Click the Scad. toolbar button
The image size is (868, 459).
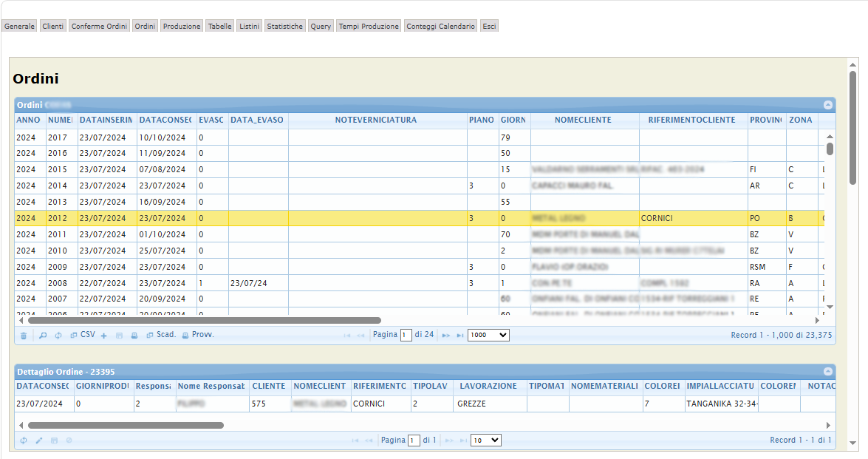(161, 335)
